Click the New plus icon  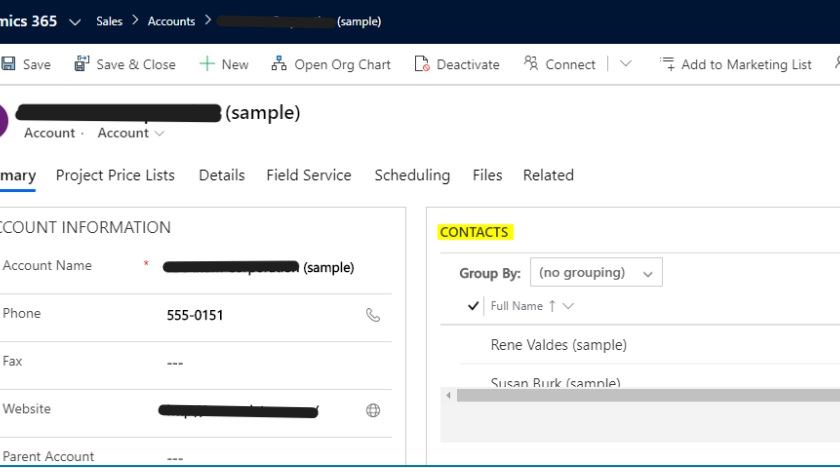point(207,64)
